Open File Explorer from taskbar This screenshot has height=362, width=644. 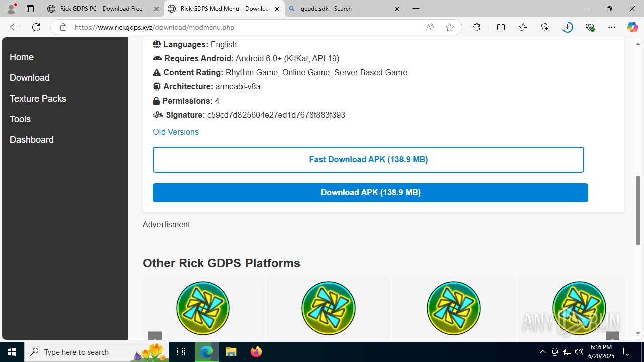[231, 352]
